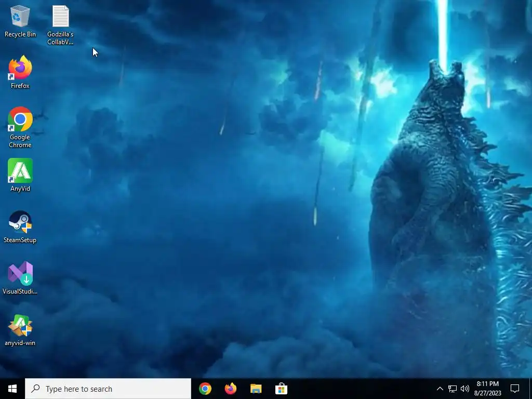
Task: Open the clock showing 8:11 PM
Action: coord(487,389)
